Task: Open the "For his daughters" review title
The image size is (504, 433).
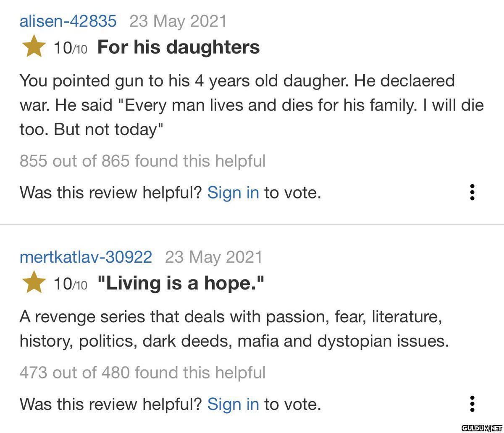Action: (178, 47)
